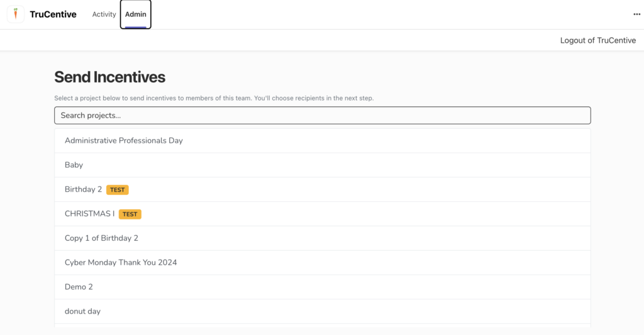644x335 pixels.
Task: Select the Admin tab
Action: pos(136,14)
